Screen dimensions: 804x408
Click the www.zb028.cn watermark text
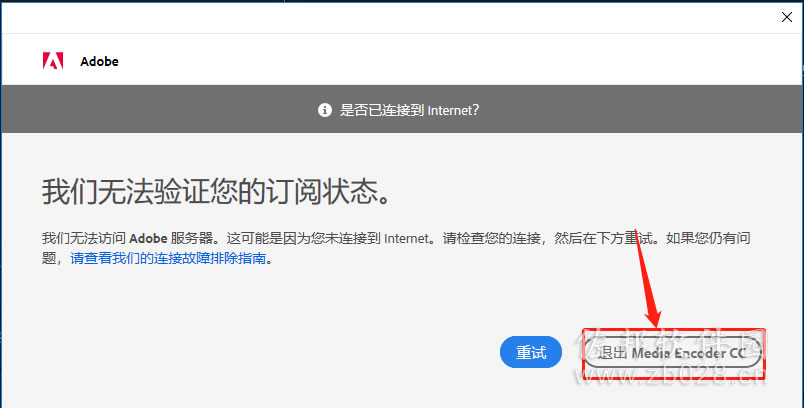671,375
